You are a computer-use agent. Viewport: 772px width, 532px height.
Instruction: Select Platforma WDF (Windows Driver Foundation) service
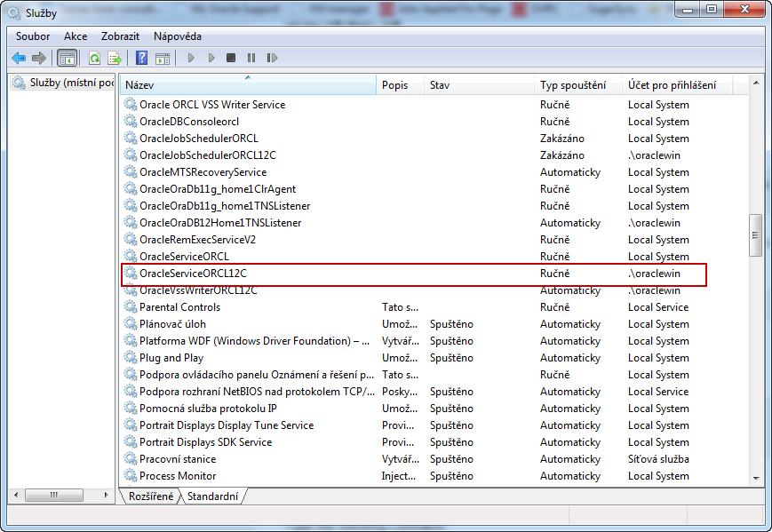pos(255,341)
